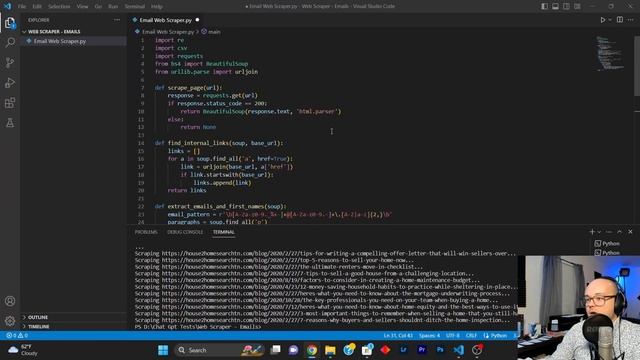The image size is (640, 360).
Task: Open the Selection menu
Action: 59,7
